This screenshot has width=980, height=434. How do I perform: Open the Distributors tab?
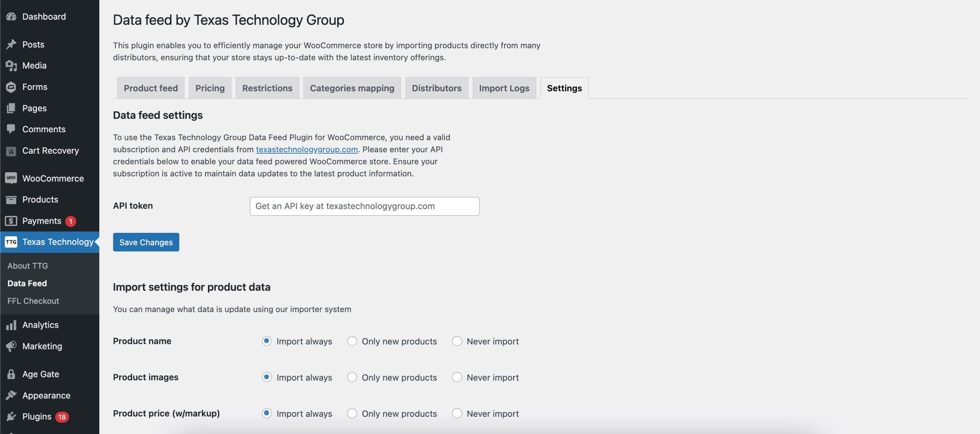coord(436,88)
